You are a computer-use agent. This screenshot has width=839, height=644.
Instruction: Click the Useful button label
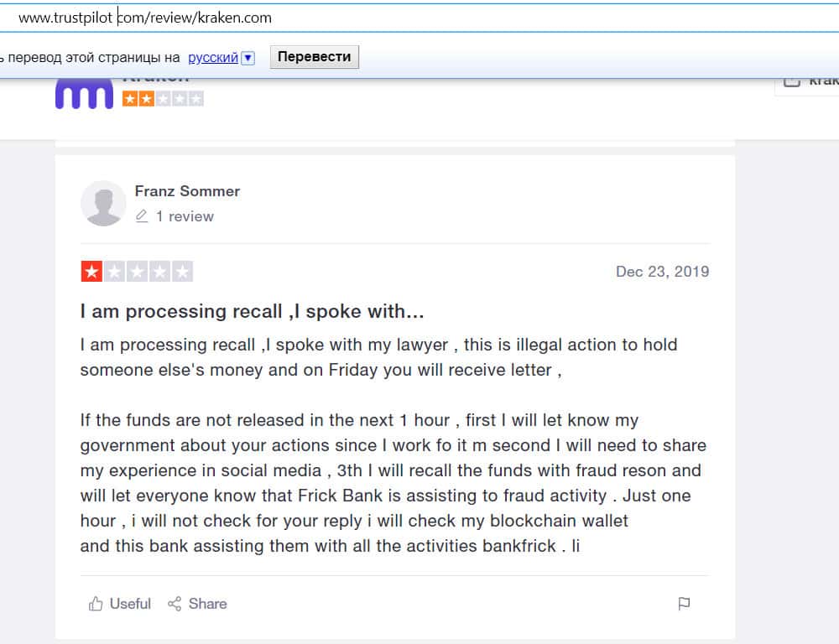click(130, 604)
